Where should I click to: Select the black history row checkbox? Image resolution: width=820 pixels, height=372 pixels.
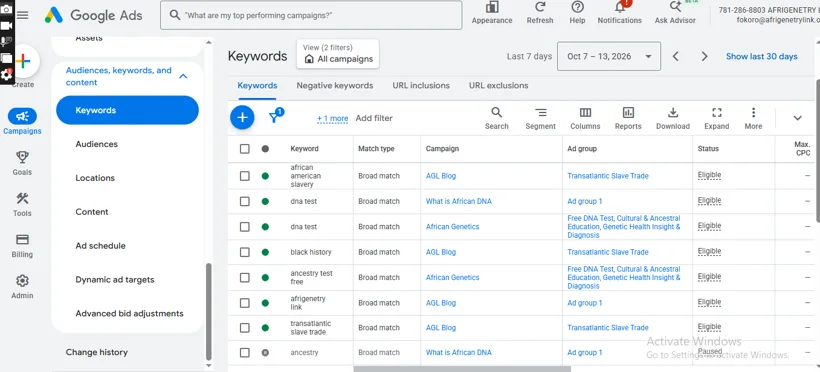coord(245,252)
